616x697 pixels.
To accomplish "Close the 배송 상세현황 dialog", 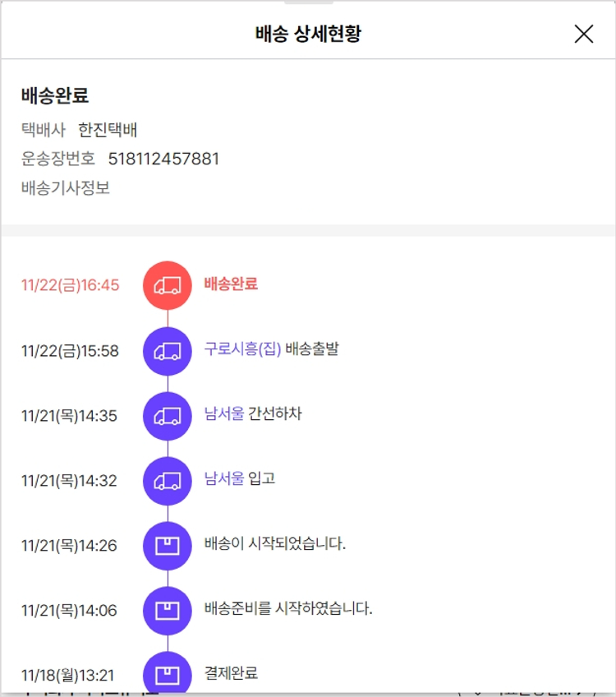I will click(583, 34).
